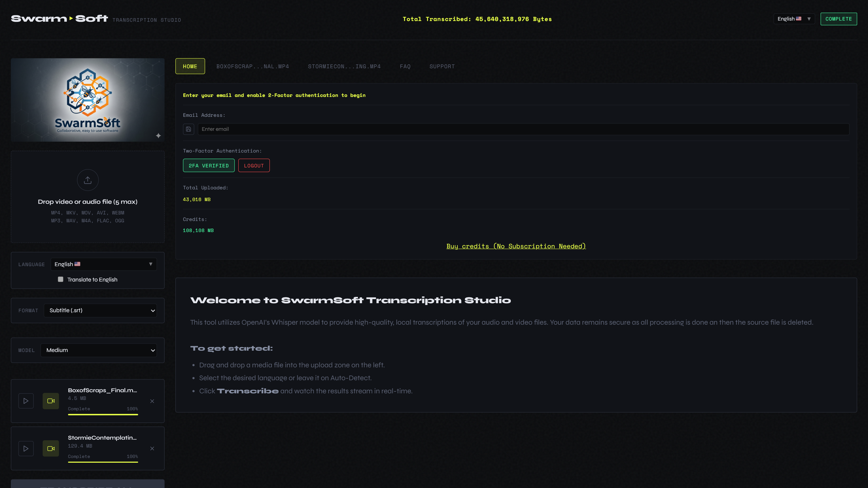Enable Translate to English checkbox
This screenshot has height=488, width=868.
pyautogui.click(x=61, y=279)
